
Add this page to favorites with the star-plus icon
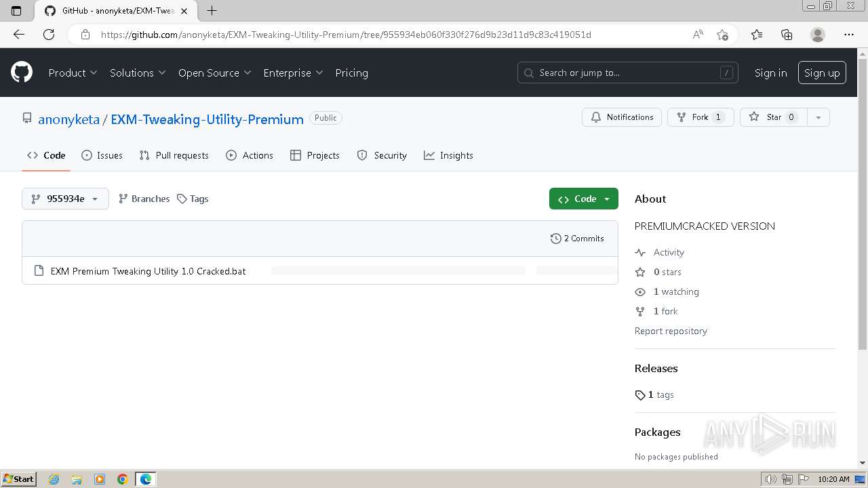(x=722, y=35)
